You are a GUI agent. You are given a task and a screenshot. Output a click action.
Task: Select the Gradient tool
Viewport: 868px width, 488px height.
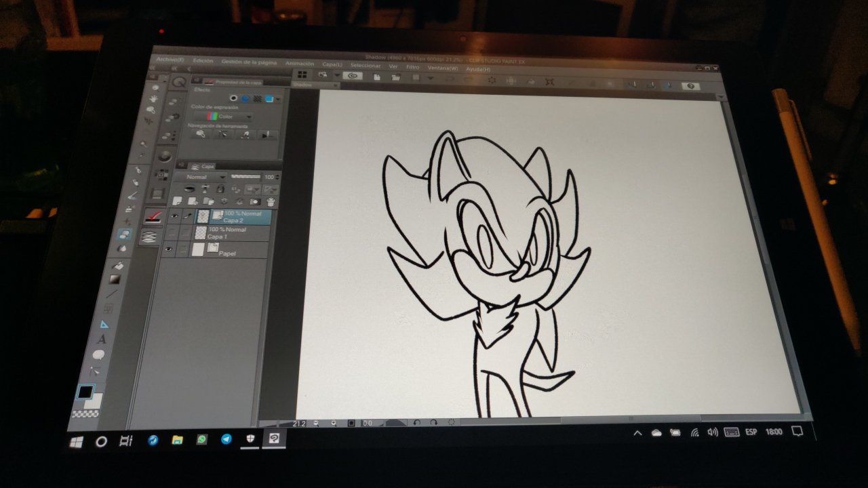pos(115,279)
